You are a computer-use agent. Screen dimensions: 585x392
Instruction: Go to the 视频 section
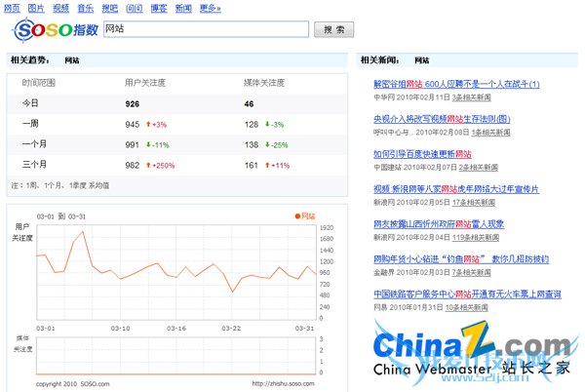tap(60, 8)
